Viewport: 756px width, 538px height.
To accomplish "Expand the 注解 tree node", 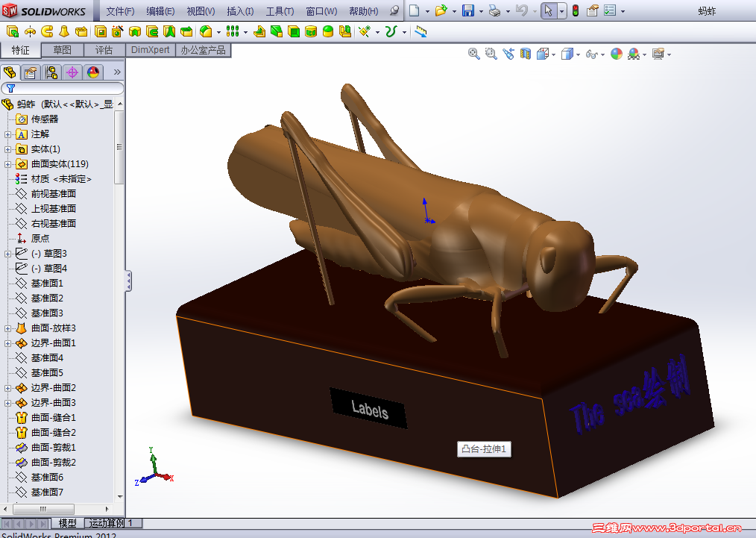I will 7,134.
